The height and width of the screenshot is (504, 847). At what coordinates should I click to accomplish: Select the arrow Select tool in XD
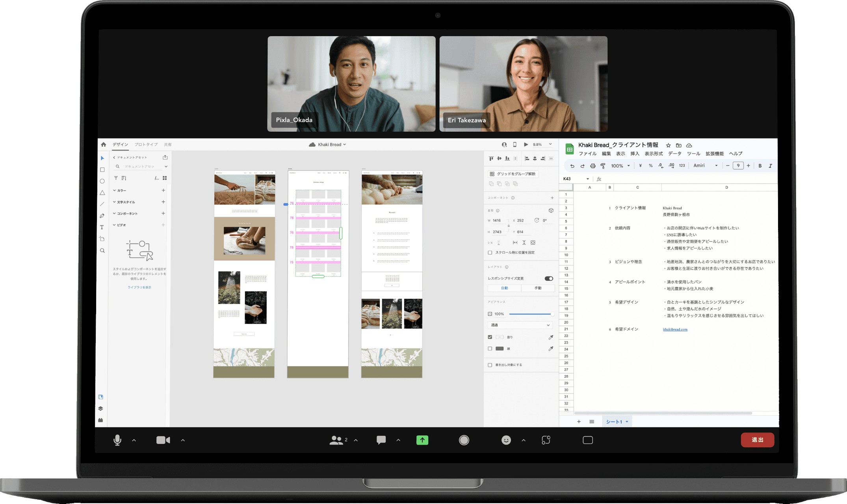[102, 158]
